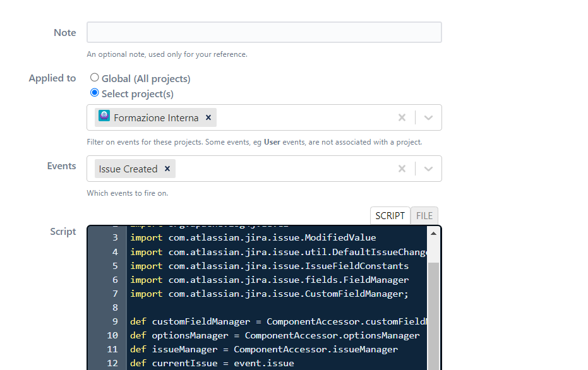
Task: Click the Formazione Interna tag label
Action: click(x=156, y=117)
